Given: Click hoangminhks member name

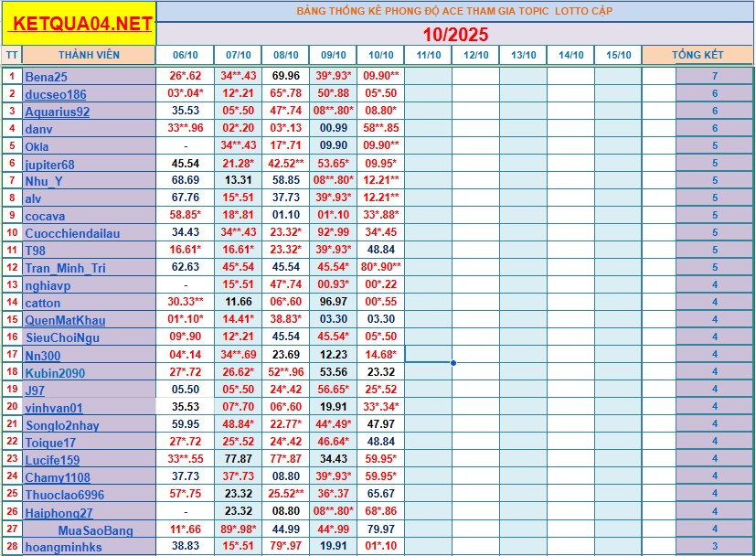Looking at the screenshot, I should click(x=63, y=547).
